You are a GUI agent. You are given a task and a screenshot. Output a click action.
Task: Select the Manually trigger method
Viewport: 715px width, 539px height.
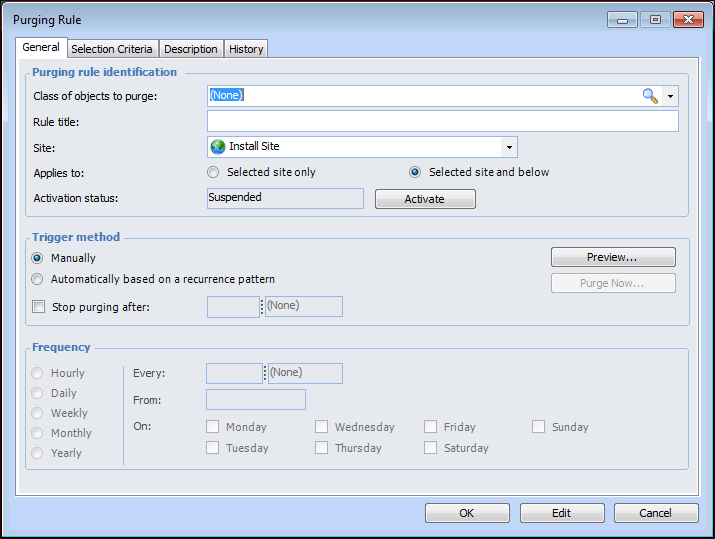[x=38, y=258]
